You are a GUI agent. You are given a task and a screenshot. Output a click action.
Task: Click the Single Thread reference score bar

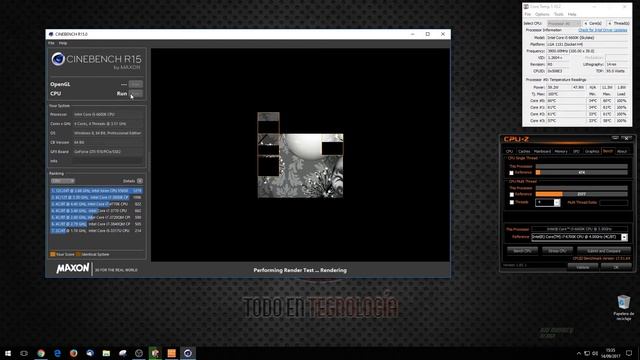582,173
